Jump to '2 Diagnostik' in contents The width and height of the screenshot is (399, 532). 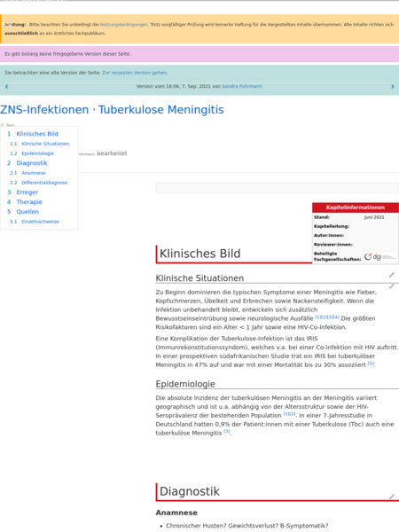[27, 163]
